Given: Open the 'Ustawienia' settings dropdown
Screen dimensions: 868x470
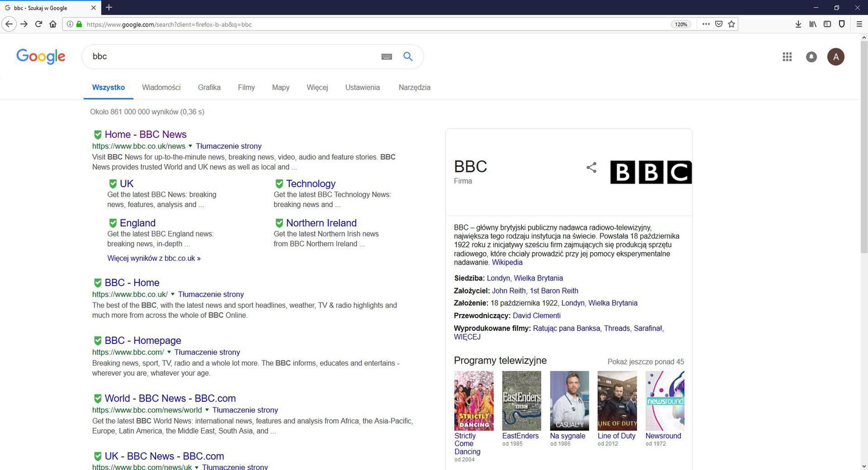Looking at the screenshot, I should click(362, 87).
